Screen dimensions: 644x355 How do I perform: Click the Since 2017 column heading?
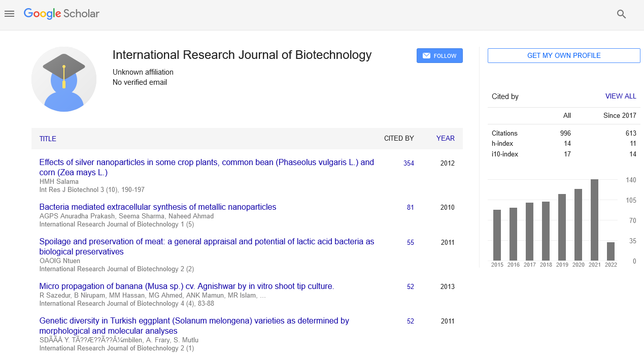tap(620, 115)
